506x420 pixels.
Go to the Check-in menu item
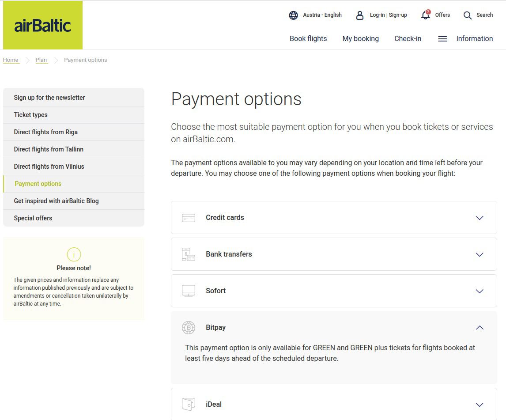tap(408, 39)
